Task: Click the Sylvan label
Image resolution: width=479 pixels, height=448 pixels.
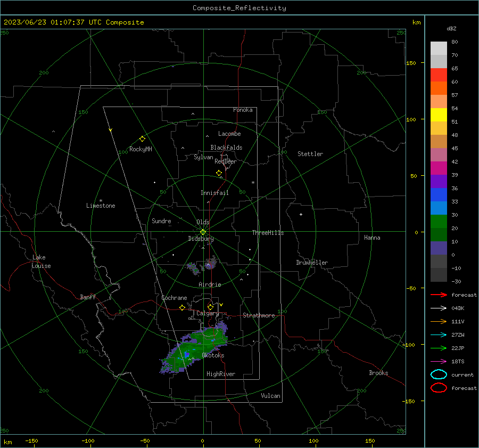Action: point(203,157)
